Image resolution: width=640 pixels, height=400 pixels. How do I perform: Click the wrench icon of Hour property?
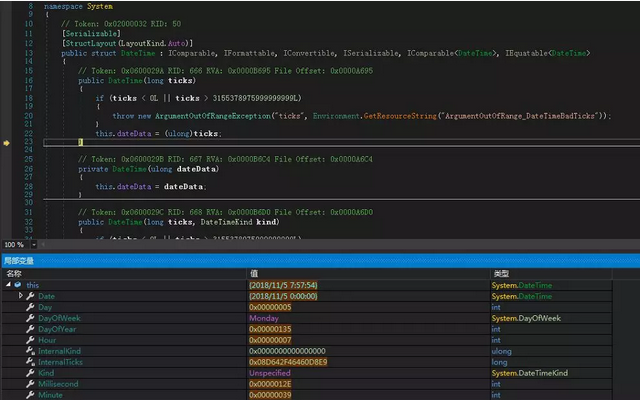[30, 340]
